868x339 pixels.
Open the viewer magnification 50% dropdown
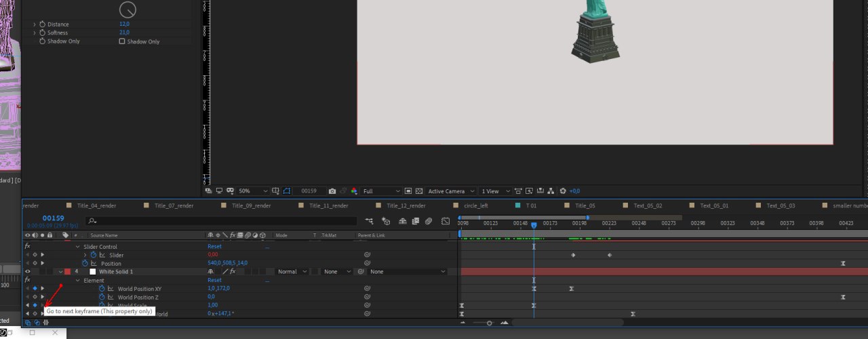tap(253, 191)
